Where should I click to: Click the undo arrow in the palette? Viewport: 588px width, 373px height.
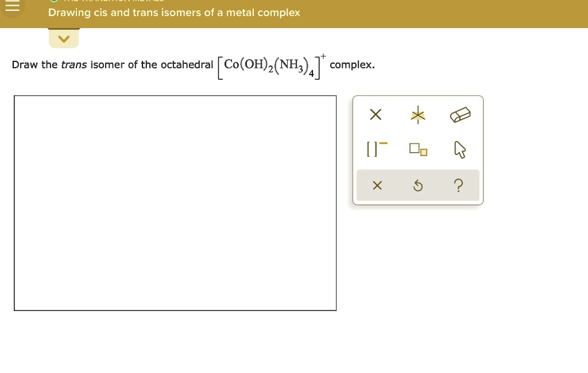point(417,185)
